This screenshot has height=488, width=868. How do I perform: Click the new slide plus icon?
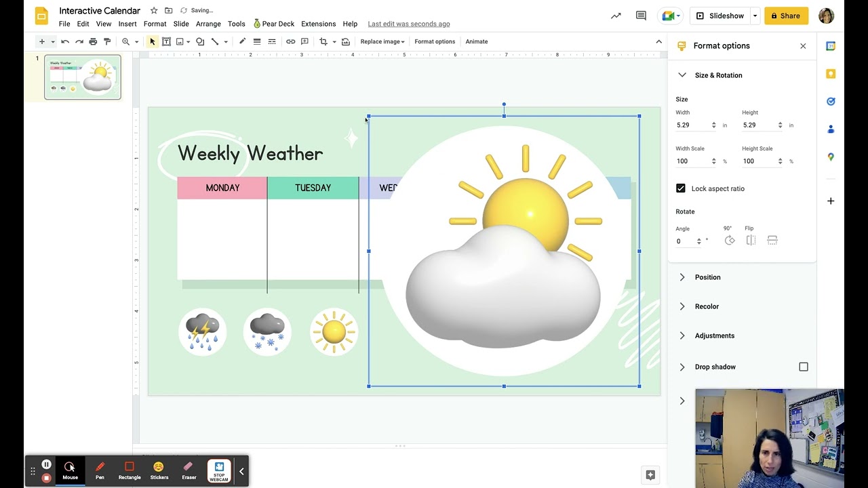pos(41,41)
